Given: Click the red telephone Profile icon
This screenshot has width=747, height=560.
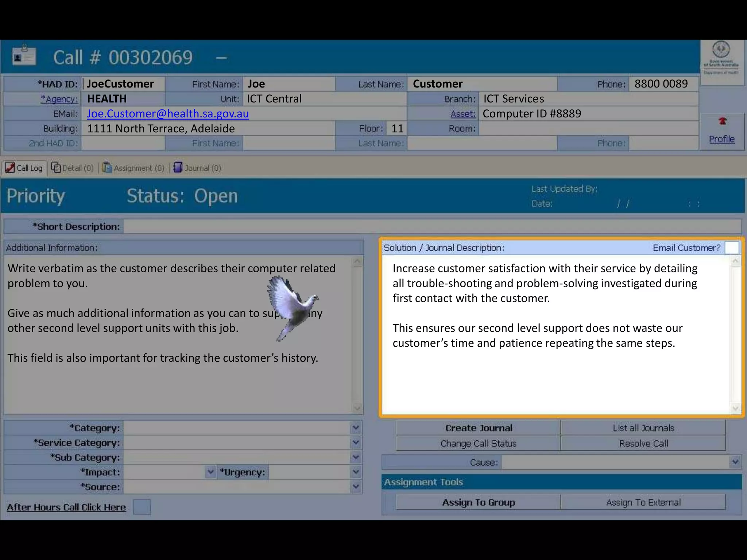Looking at the screenshot, I should [723, 121].
